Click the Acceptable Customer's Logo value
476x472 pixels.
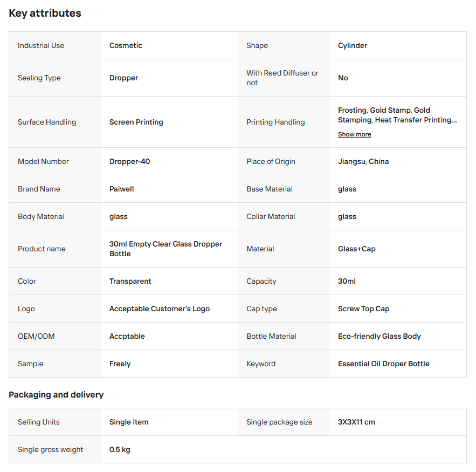point(160,309)
